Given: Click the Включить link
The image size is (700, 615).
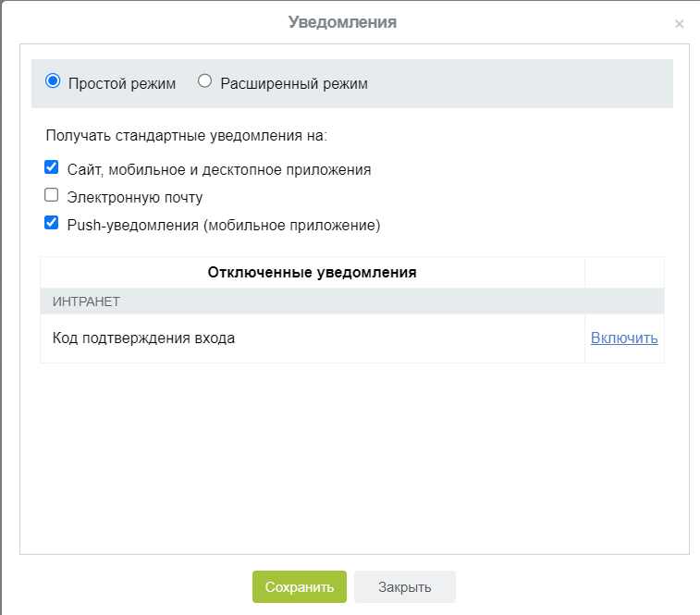Looking at the screenshot, I should coord(624,338).
